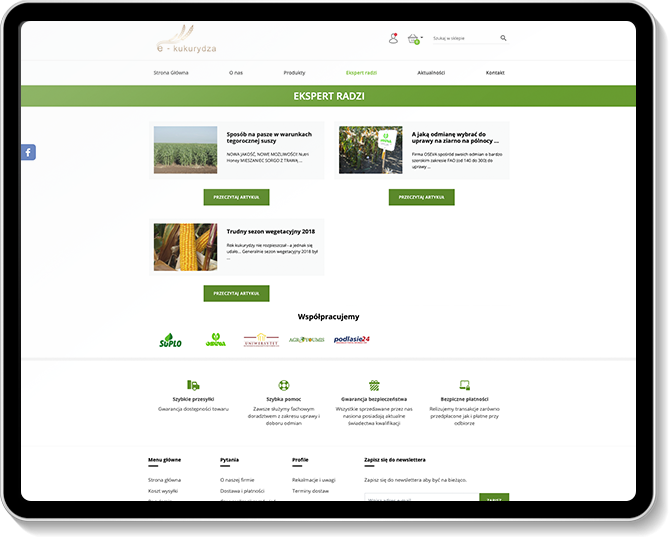
Task: Open the podlasie24 partner logo
Action: pos(352,340)
